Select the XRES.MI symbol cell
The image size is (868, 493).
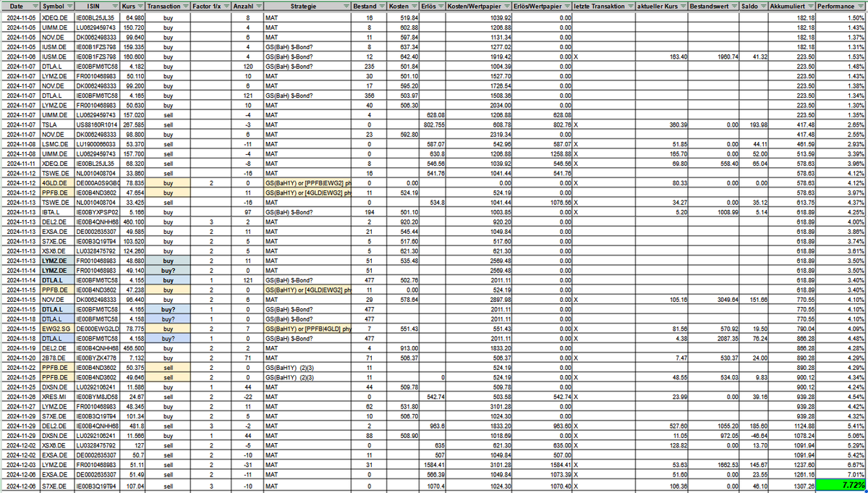point(56,397)
